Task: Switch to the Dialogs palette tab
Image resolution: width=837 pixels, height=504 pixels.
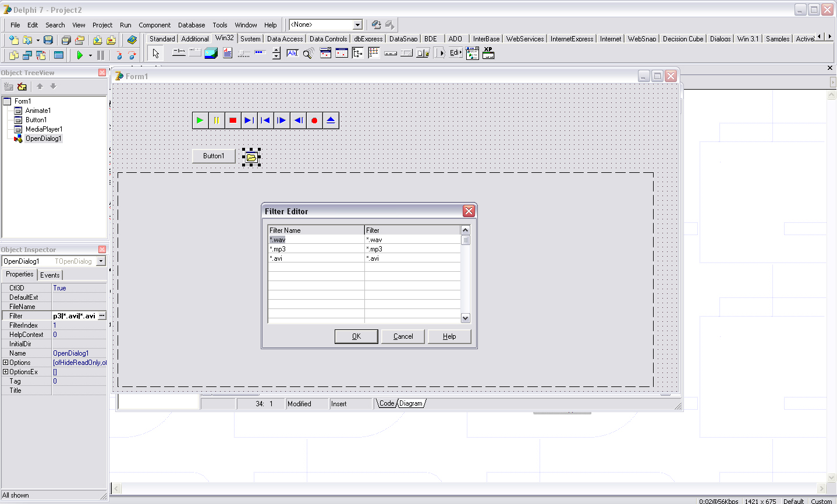Action: point(720,39)
